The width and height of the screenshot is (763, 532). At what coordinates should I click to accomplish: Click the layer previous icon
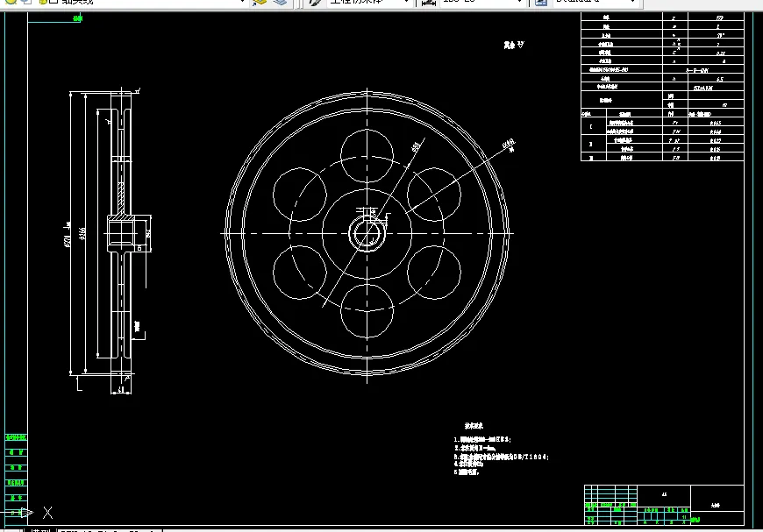[x=260, y=3]
